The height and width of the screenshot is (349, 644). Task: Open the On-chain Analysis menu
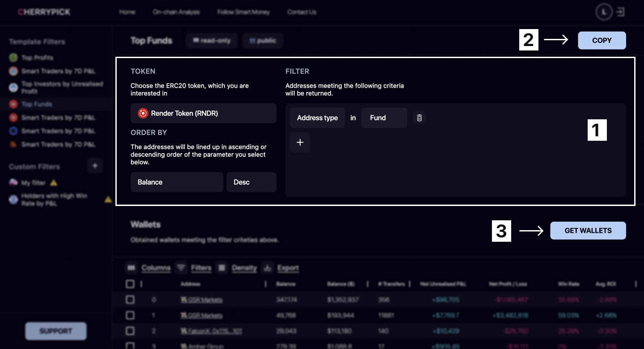pyautogui.click(x=176, y=12)
